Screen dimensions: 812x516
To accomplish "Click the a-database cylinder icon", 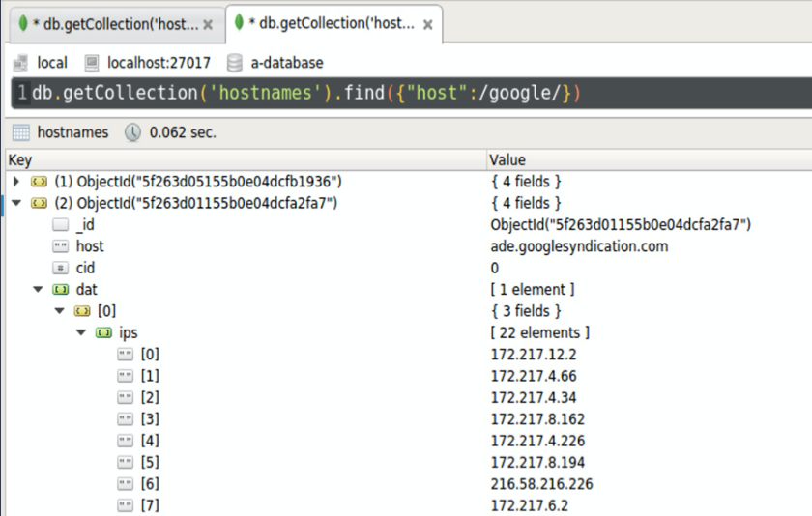I will click(x=234, y=63).
